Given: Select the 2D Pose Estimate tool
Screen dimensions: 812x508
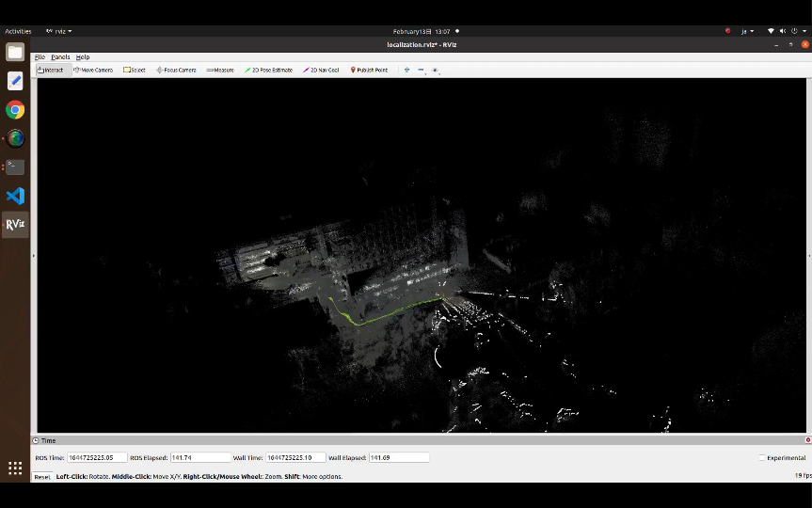Looking at the screenshot, I should (x=268, y=70).
